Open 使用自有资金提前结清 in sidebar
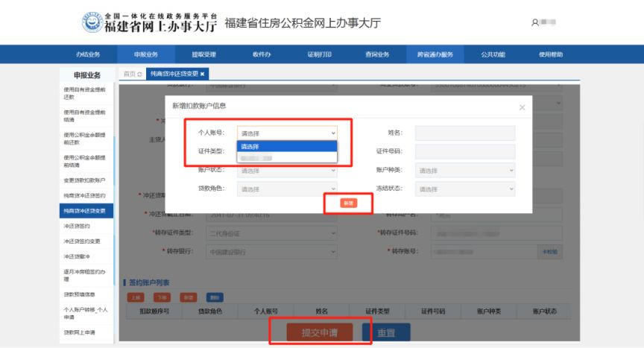This screenshot has width=644, height=348. [x=85, y=116]
